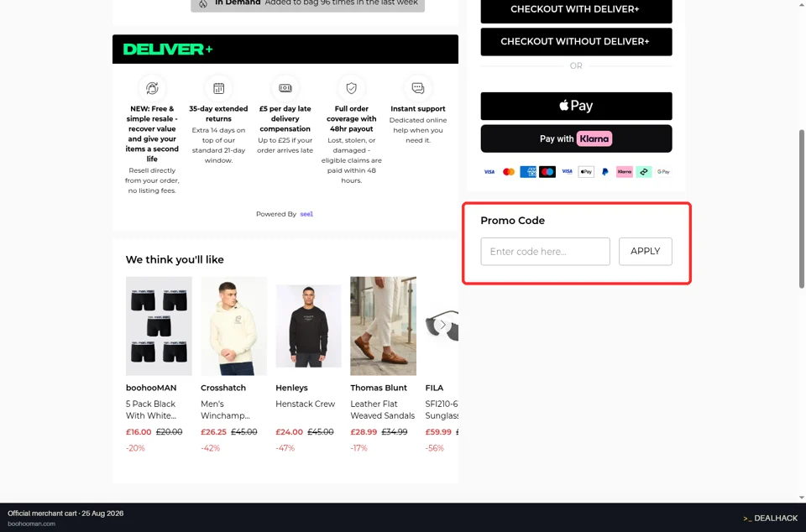Click the boohooman.com footer text
The height and width of the screenshot is (532, 806).
(31, 524)
